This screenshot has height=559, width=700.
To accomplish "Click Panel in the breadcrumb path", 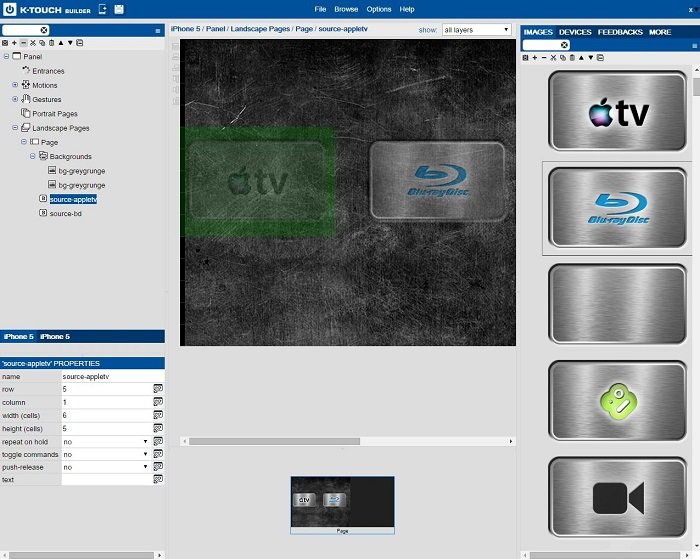I will coord(215,29).
